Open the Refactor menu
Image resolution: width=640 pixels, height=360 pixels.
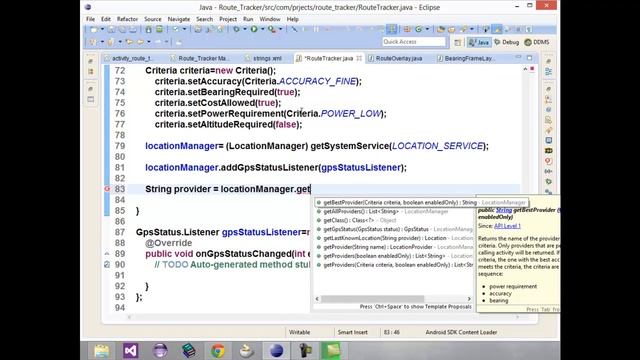pyautogui.click(x=127, y=19)
